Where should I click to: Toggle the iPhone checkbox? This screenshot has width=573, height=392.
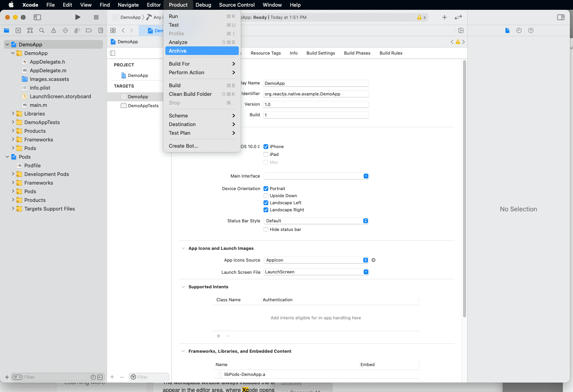coord(266,147)
